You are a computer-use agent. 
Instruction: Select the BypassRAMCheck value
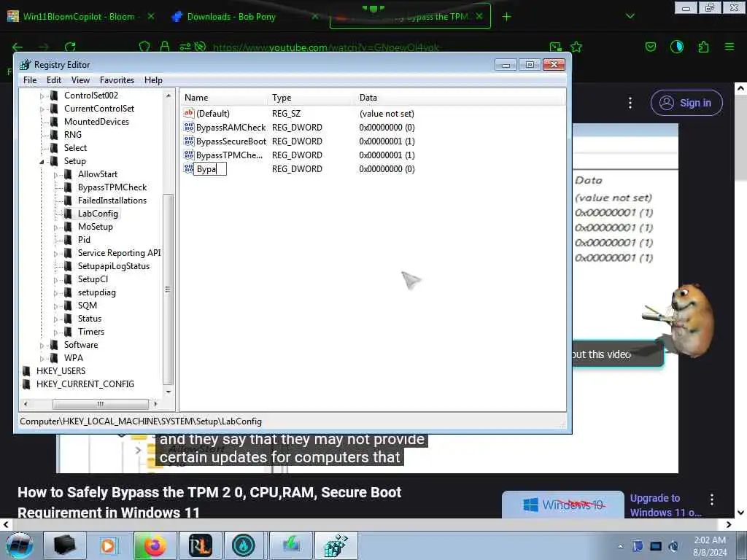[231, 127]
